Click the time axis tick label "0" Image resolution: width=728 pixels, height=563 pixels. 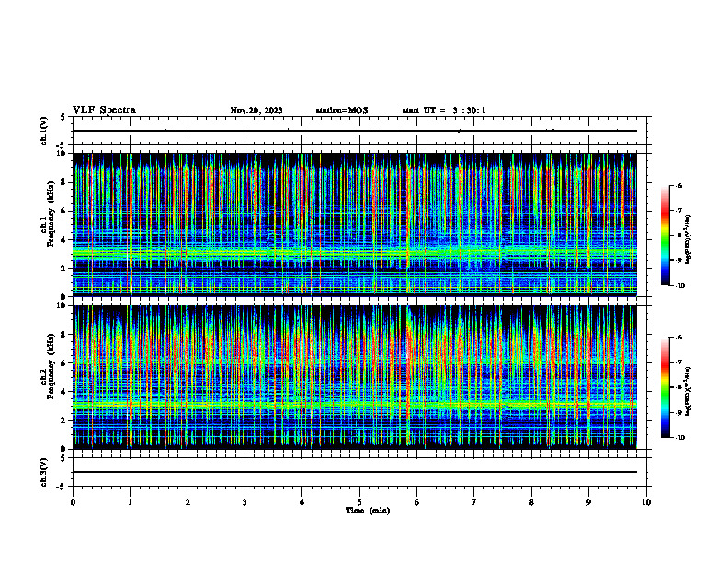[73, 502]
